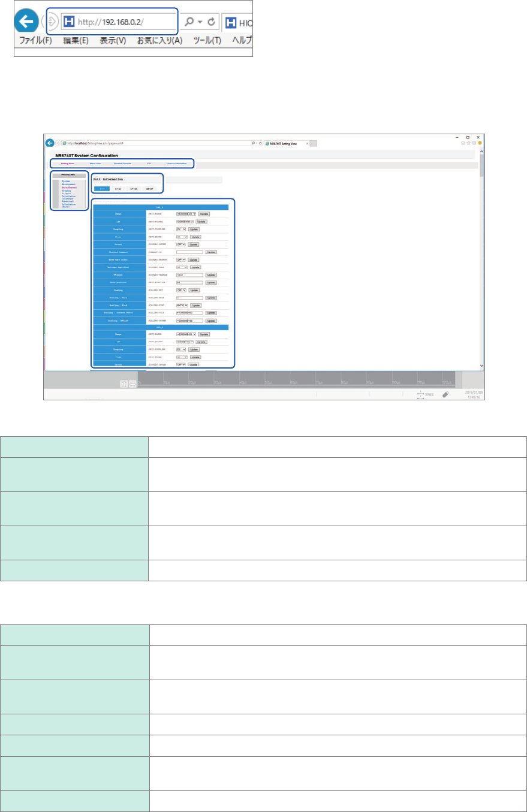
Task: Open the CH1_2 Range dropdown
Action: point(186,334)
